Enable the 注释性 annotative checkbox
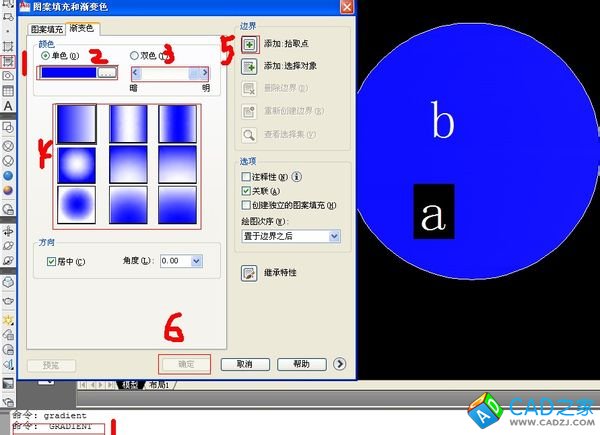The image size is (600, 435). (247, 176)
